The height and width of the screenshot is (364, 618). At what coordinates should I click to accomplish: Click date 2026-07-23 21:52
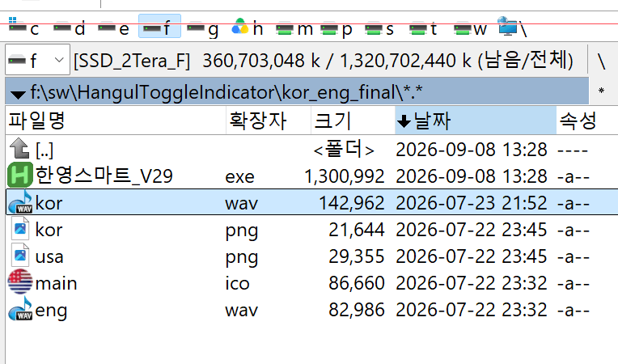point(472,203)
